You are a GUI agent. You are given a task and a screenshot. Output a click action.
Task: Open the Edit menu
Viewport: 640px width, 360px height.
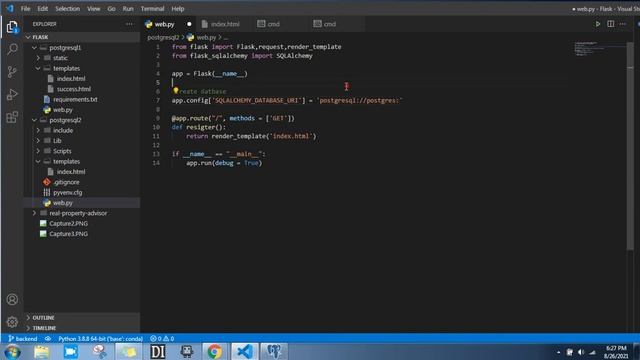pyautogui.click(x=42, y=9)
